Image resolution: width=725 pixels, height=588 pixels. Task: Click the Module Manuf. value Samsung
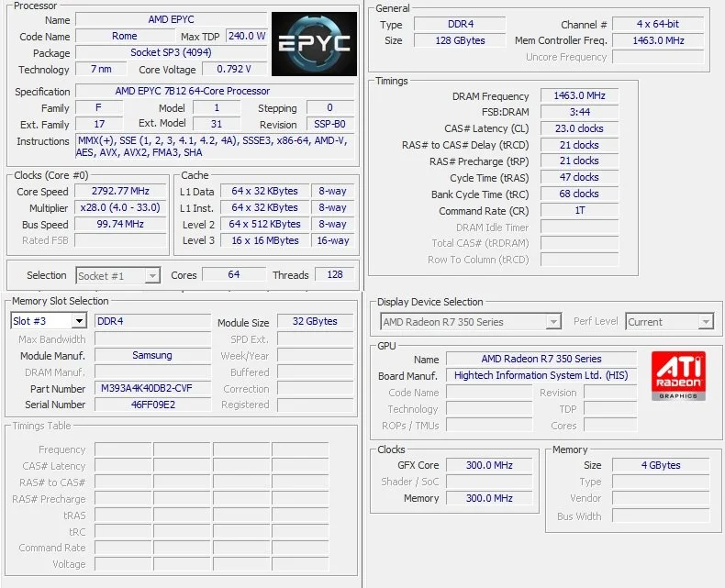(x=152, y=355)
